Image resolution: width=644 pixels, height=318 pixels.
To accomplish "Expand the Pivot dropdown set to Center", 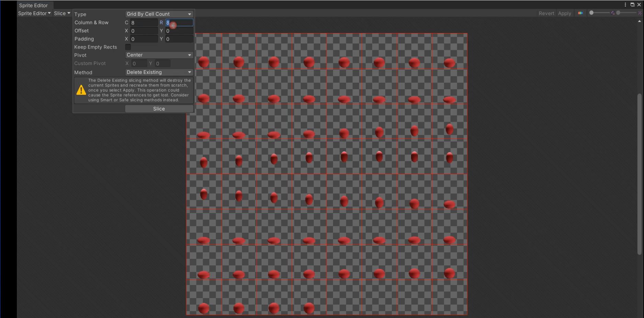I will [159, 55].
